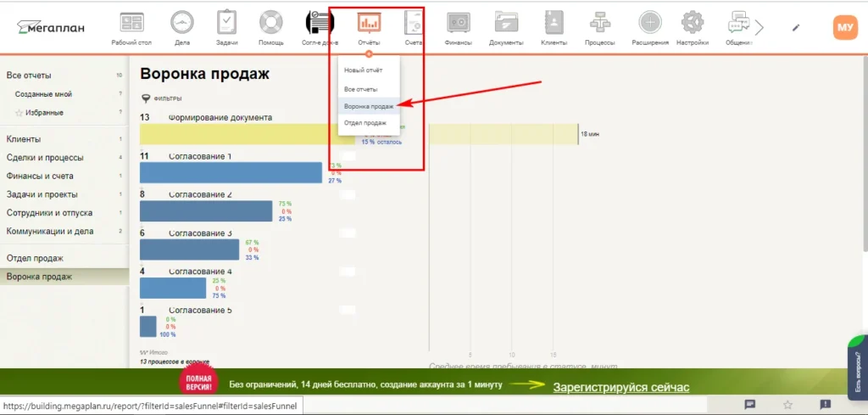Click the pencil edit menu icon
Image resolution: width=868 pixels, height=415 pixels.
796,27
